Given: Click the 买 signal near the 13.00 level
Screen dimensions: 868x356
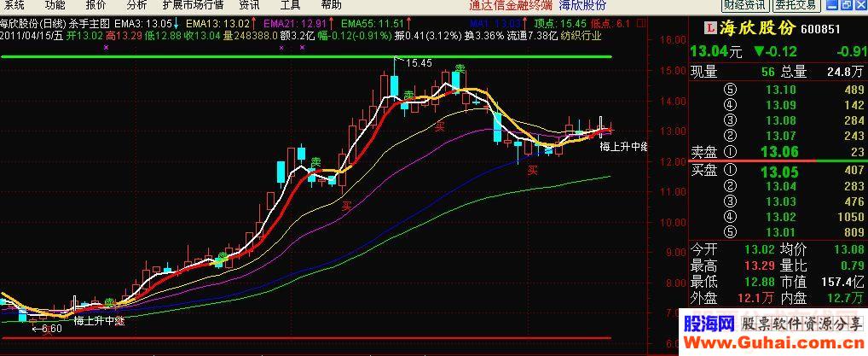Looking at the screenshot, I should [439, 127].
